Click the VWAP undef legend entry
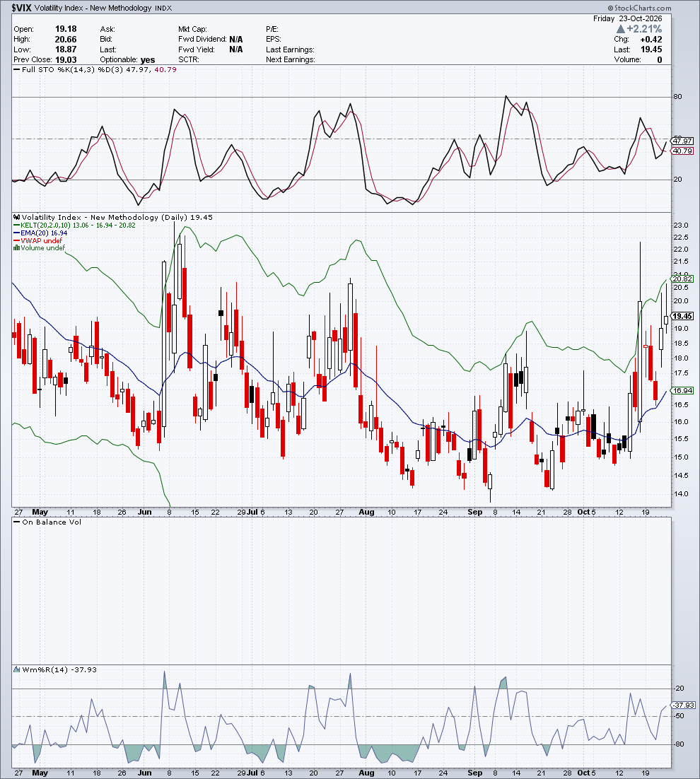This screenshot has width=700, height=779. 37,240
